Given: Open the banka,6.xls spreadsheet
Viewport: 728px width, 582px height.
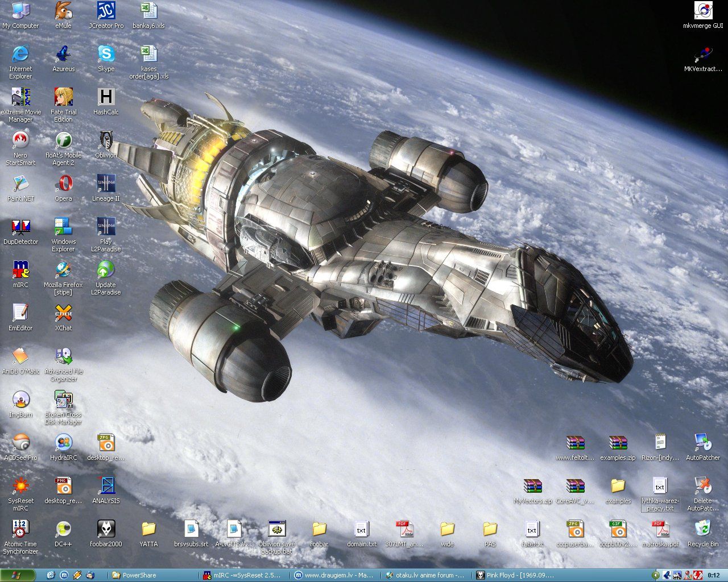Looking at the screenshot, I should pos(148,15).
